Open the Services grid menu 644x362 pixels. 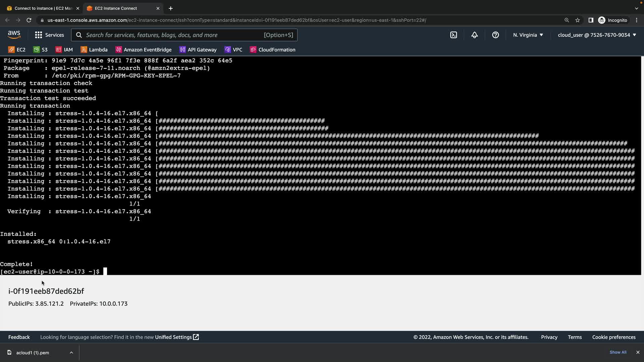tap(49, 35)
